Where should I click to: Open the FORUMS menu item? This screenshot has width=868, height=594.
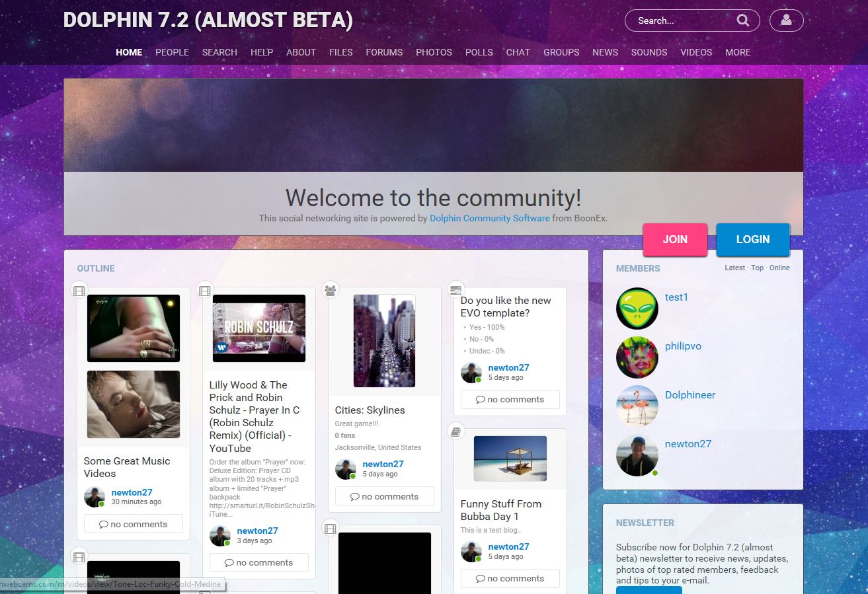tap(384, 52)
